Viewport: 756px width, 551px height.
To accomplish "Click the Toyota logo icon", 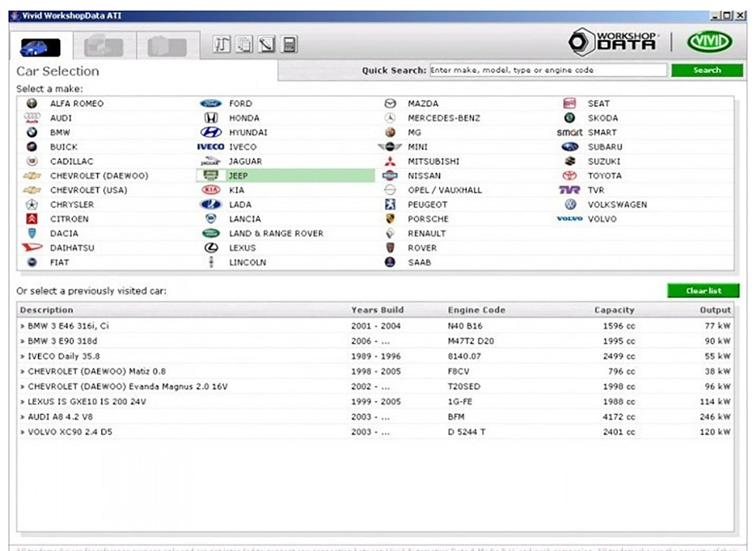I will tap(569, 176).
